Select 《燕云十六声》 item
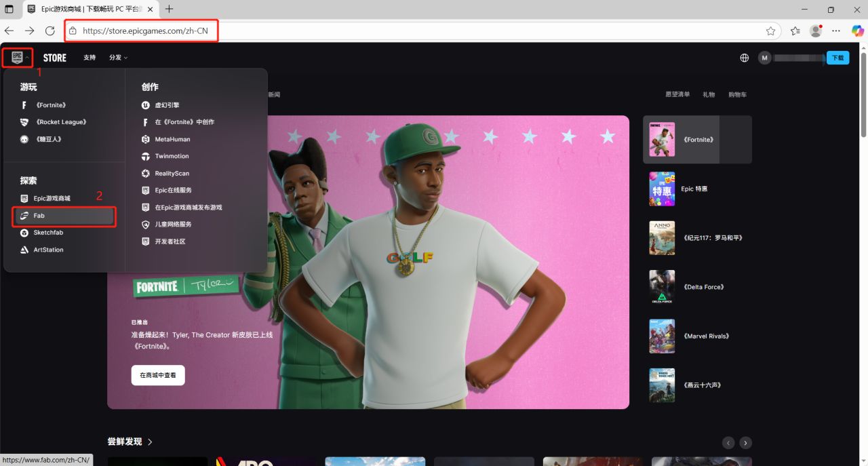The width and height of the screenshot is (868, 466). point(697,385)
